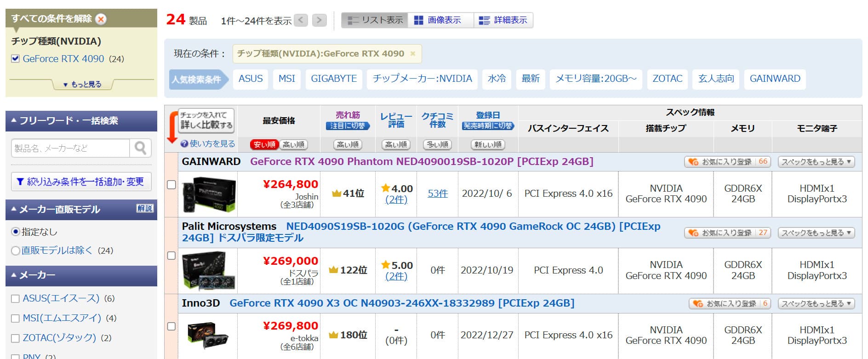Select 直販モデルは除く radio option
This screenshot has height=359, width=868.
(16, 251)
